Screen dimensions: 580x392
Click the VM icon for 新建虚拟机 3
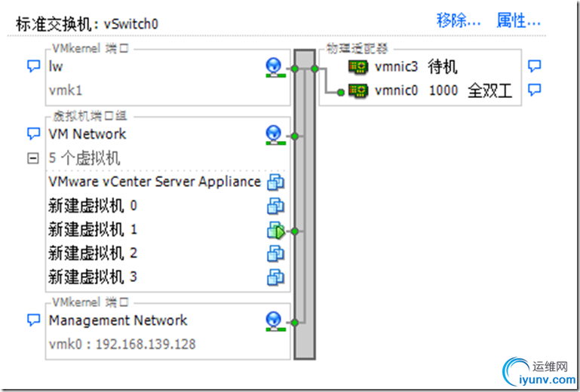pyautogui.click(x=275, y=277)
